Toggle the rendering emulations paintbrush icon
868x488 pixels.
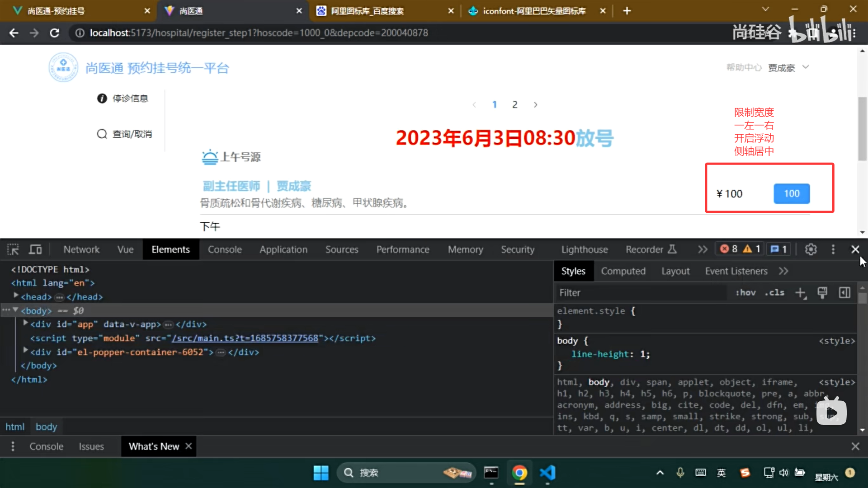[x=822, y=292]
